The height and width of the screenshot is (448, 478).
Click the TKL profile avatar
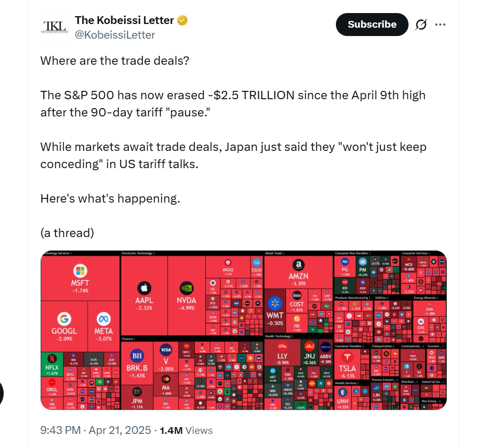[x=54, y=28]
